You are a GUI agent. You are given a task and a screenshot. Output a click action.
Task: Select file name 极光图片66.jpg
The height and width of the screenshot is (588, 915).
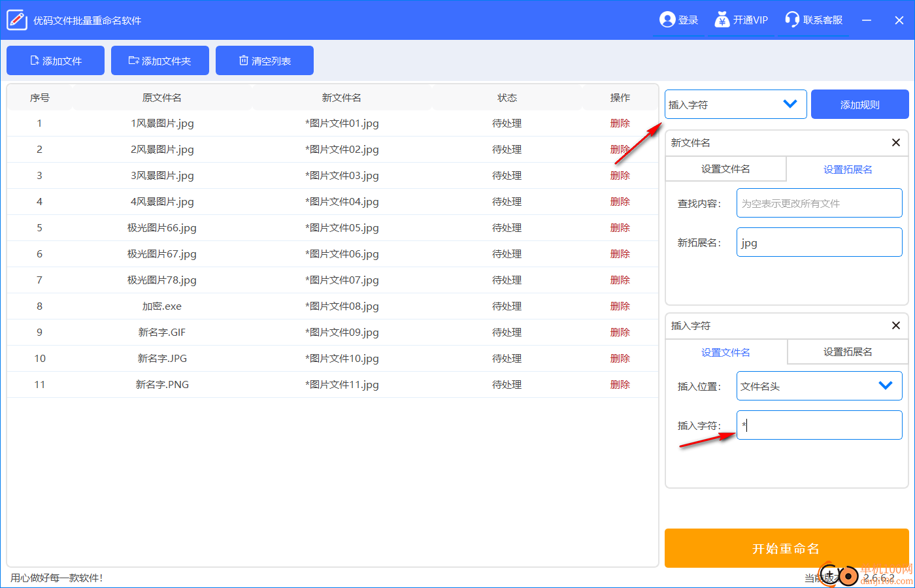coord(162,228)
